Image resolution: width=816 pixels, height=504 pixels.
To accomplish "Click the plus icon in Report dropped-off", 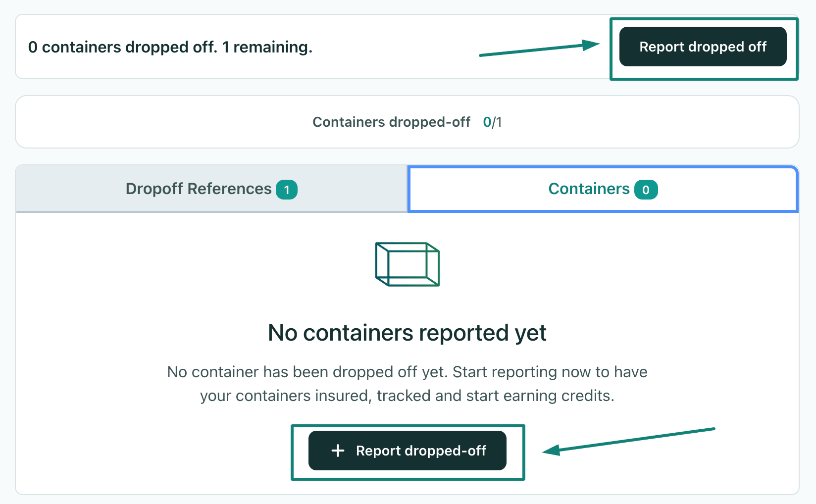I will coord(338,451).
